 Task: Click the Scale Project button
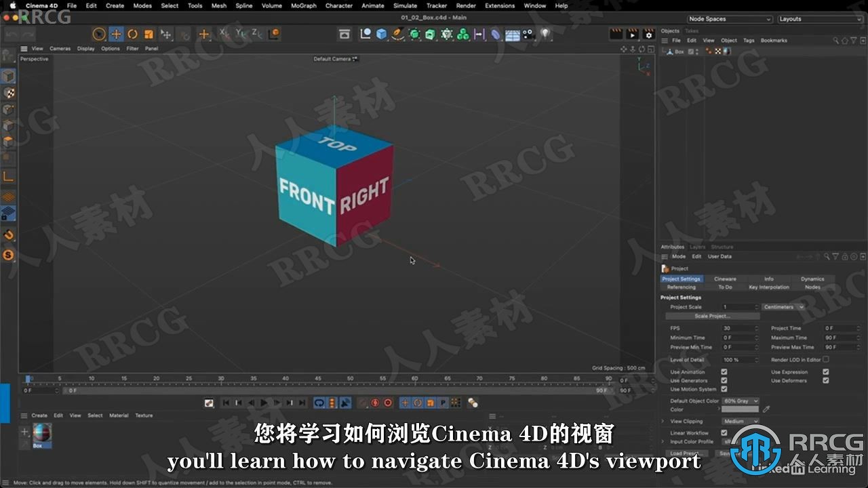[712, 316]
